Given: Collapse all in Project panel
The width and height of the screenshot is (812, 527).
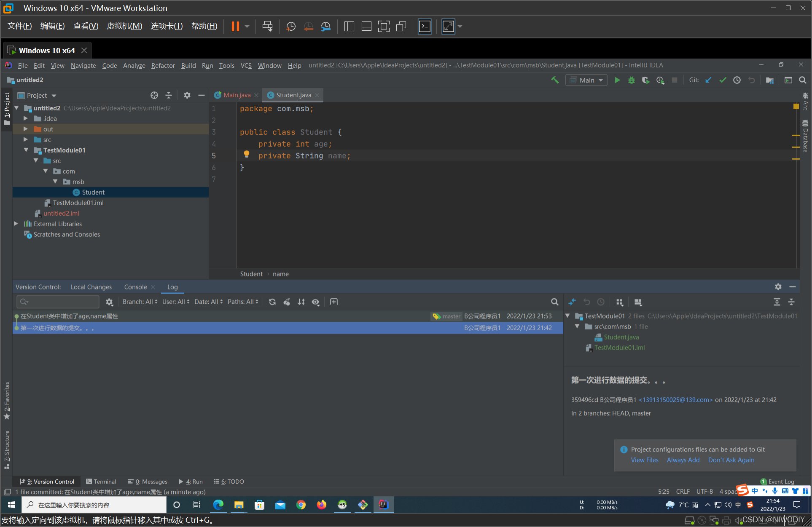Looking at the screenshot, I should (x=169, y=95).
